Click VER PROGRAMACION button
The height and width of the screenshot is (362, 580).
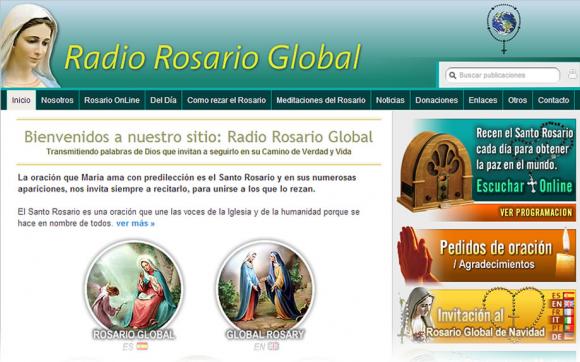(x=536, y=213)
